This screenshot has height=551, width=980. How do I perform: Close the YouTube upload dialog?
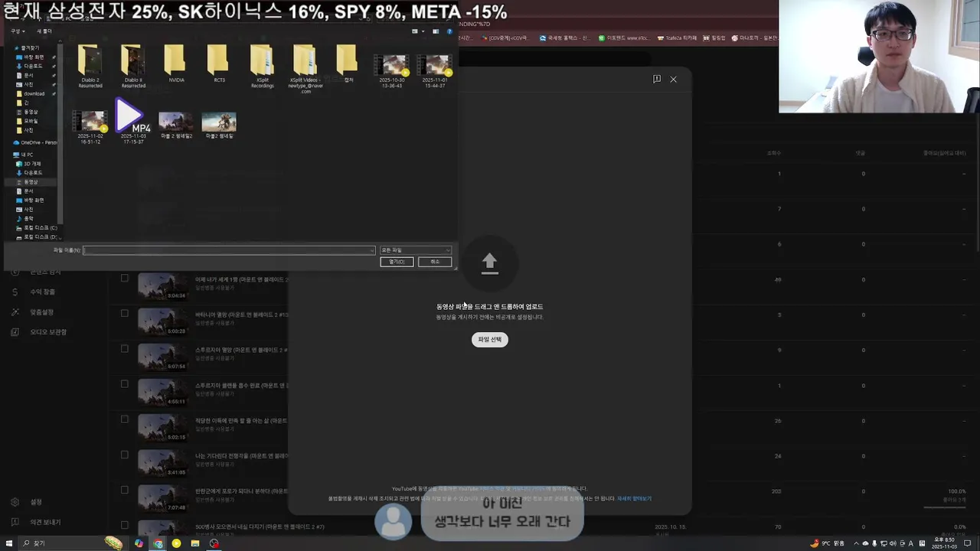(x=674, y=79)
